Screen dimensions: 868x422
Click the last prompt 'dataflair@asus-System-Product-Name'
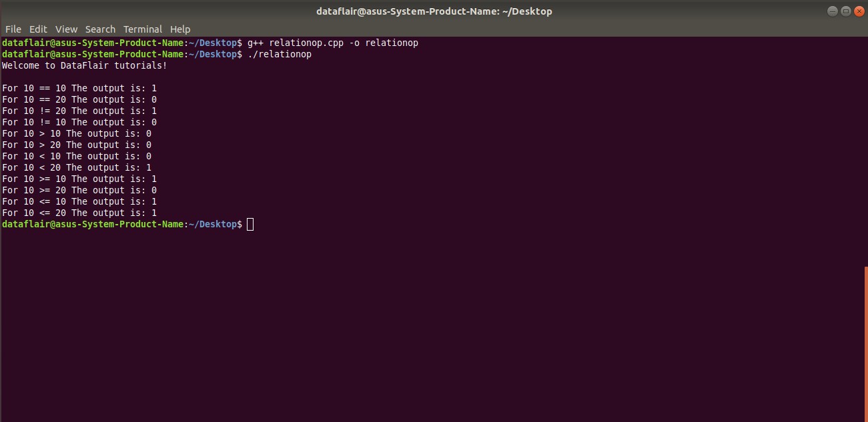[x=93, y=225]
